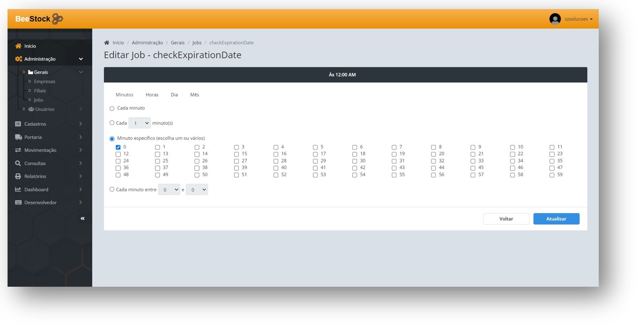This screenshot has height=332, width=644.
Task: Click the Atualizar button
Action: [556, 219]
